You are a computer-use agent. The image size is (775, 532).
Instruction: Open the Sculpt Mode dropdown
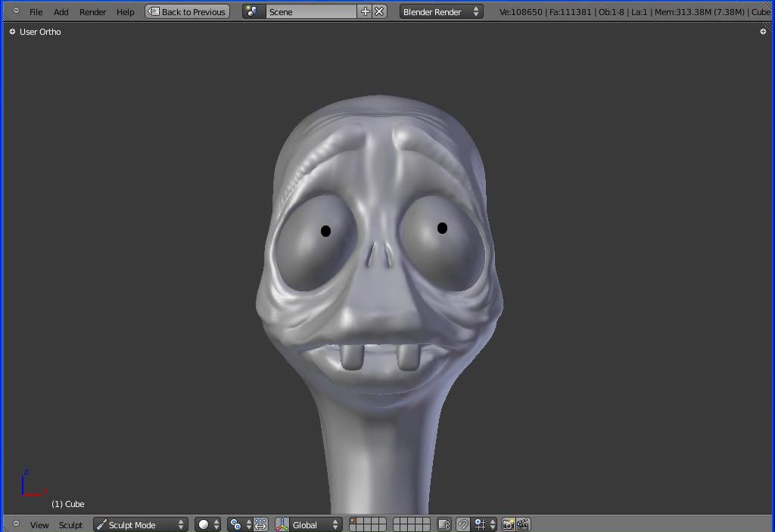click(x=140, y=524)
